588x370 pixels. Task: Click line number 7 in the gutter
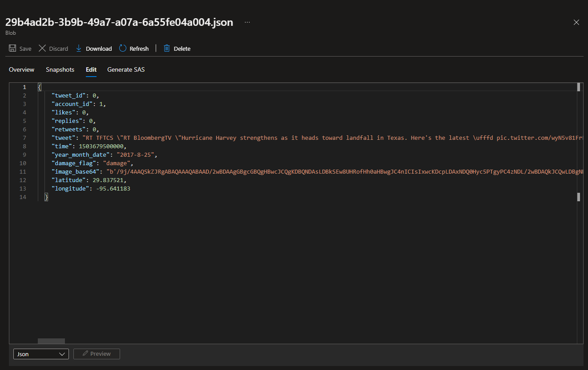tap(24, 138)
